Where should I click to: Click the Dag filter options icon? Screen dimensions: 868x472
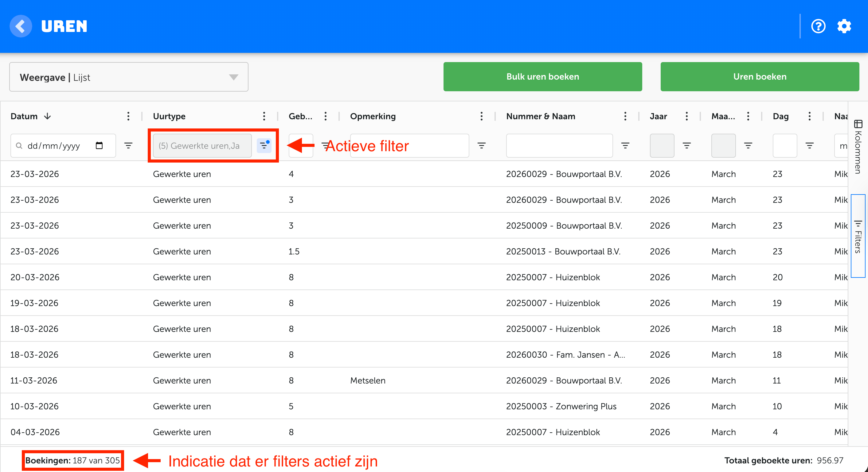pos(809,145)
